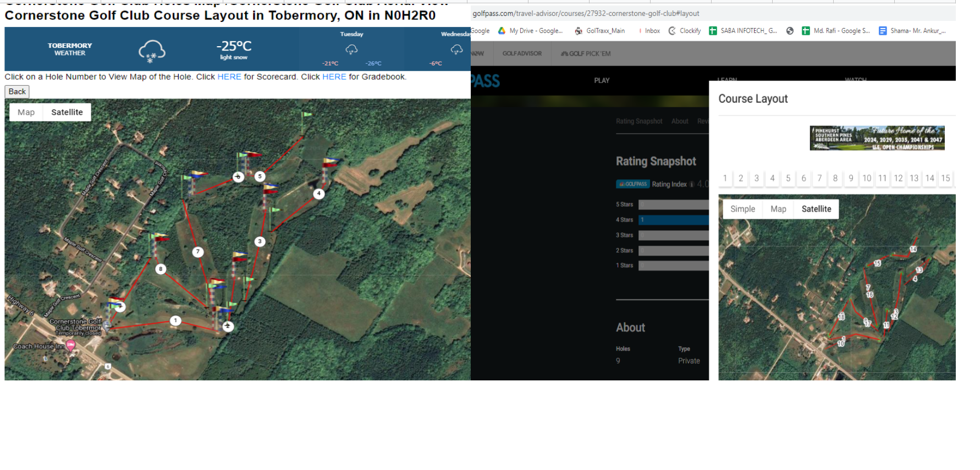This screenshot has width=980, height=470.
Task: Select hole 8 marker on the left satellite map
Action: coord(161,269)
